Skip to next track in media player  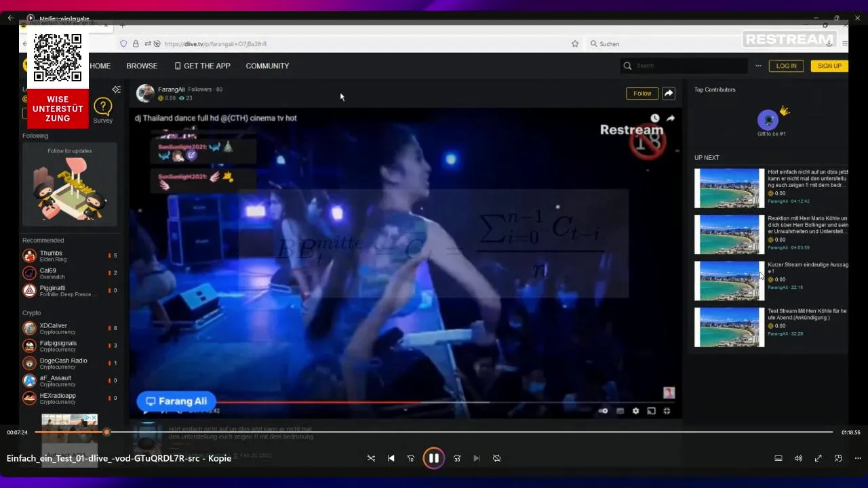477,458
